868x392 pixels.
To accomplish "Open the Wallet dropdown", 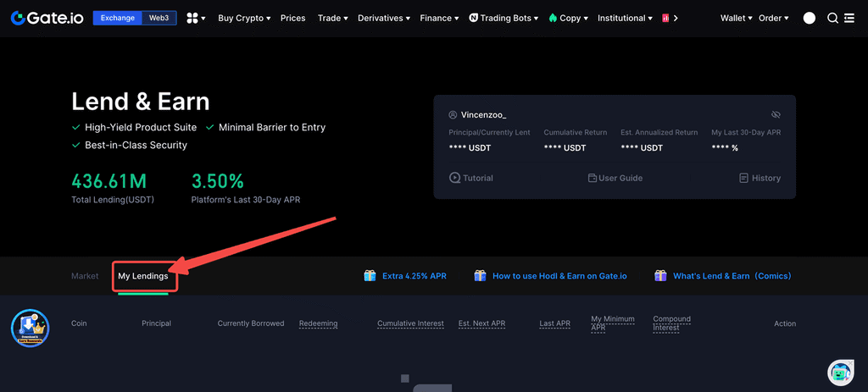I will (x=736, y=18).
